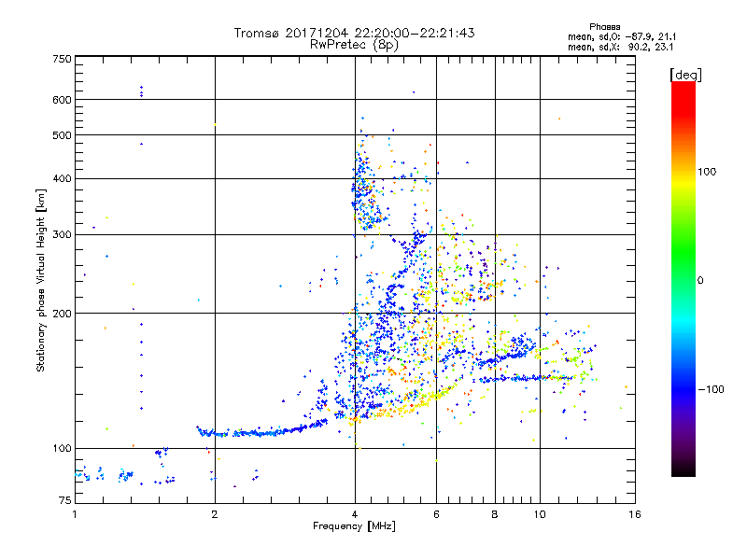Click the y-axis tick label '200'
This screenshot has width=747, height=560.
[62, 314]
